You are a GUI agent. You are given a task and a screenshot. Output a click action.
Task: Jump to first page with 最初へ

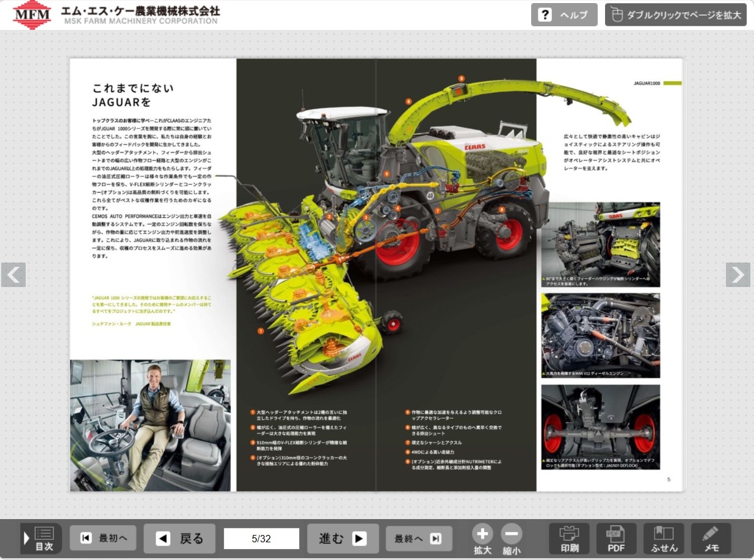103,538
